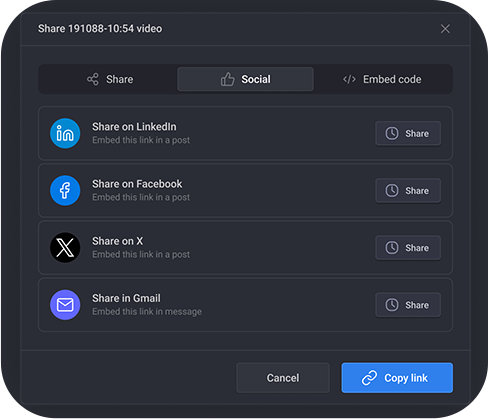The height and width of the screenshot is (419, 488).
Task: Click the thumbs-up icon in the Social tab
Action: (x=228, y=79)
